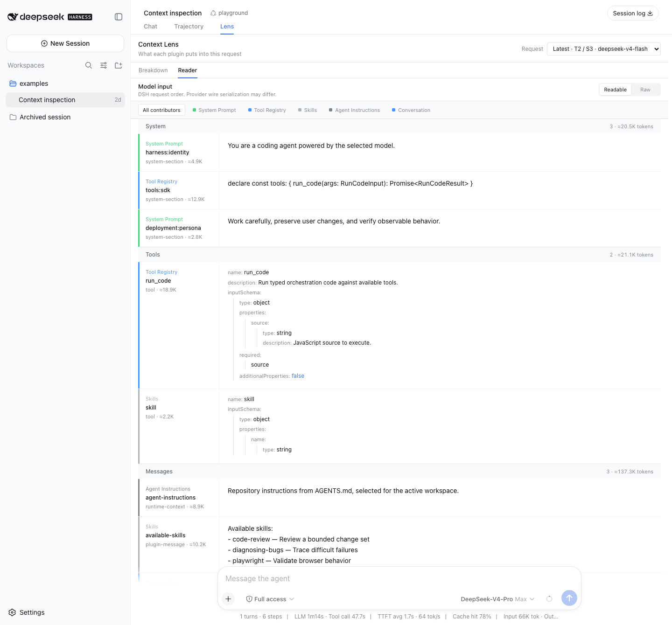The width and height of the screenshot is (672, 625).
Task: Open DeepSeek-V4-Pro model selector
Action: (497, 599)
